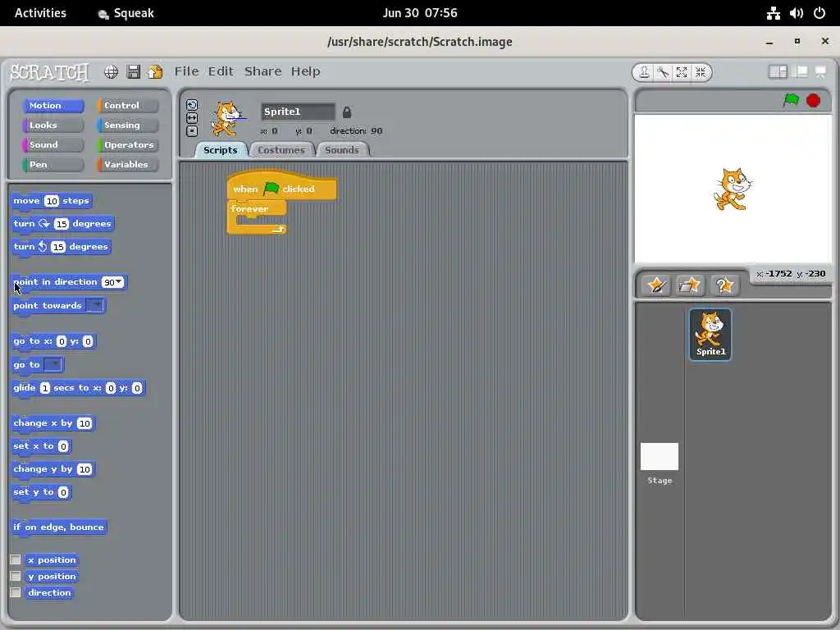Screen dimensions: 840x630
Task: Open the point towards target dropdown
Action: 95,305
